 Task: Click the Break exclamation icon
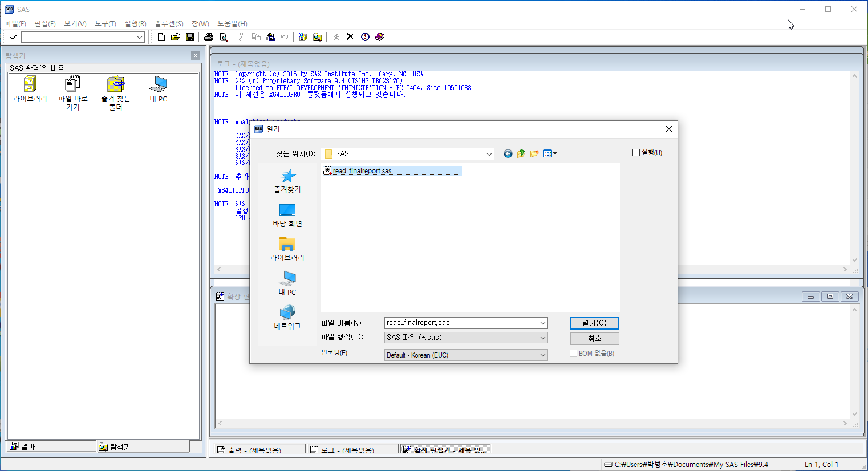click(x=365, y=37)
